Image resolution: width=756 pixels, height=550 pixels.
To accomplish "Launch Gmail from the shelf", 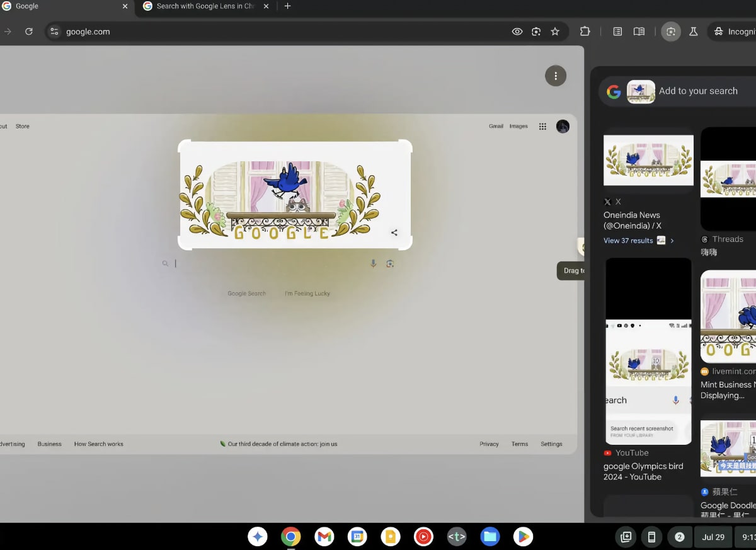I will pos(324,537).
